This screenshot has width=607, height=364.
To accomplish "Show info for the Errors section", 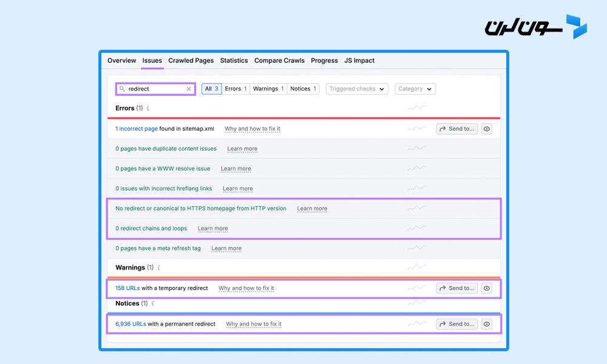I will [x=148, y=109].
